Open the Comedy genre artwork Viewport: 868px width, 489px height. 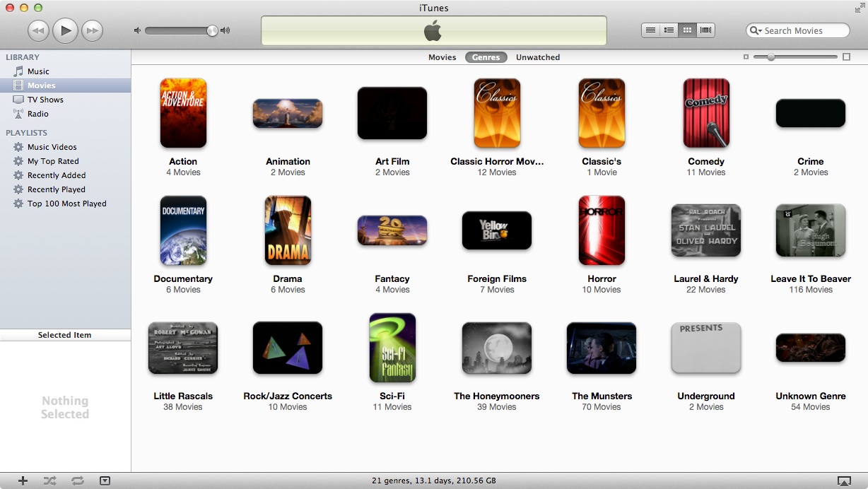pos(706,113)
